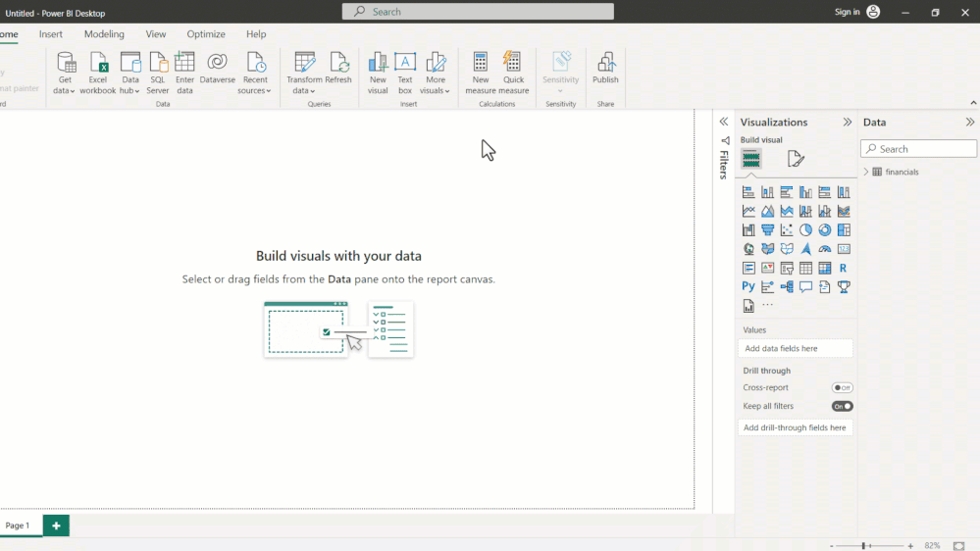Viewport: 980px width, 551px height.
Task: Open the Help ribbon tab
Action: tap(256, 34)
